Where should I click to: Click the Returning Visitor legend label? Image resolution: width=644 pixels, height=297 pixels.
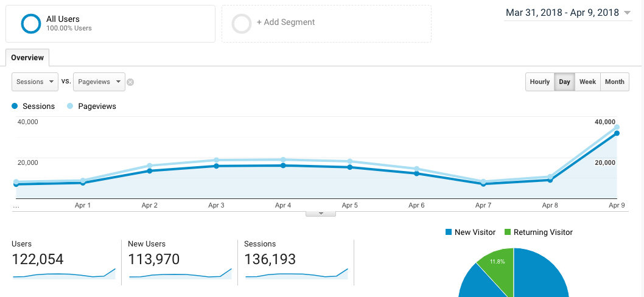pyautogui.click(x=543, y=232)
